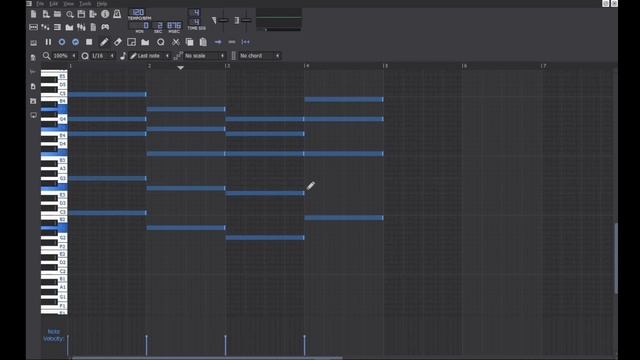Open the recently opened projects icon
Screen dimensions: 640x360
click(70, 14)
